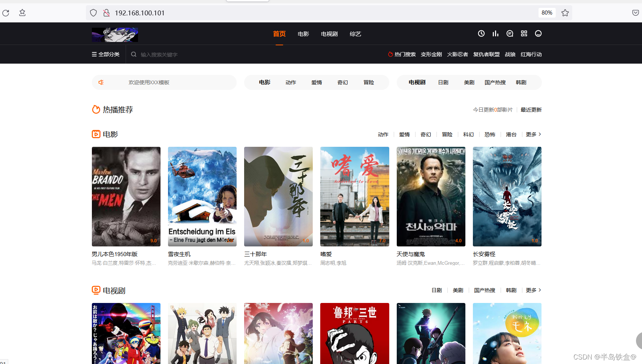Click the search magnifier icon
This screenshot has height=364, width=642.
pos(133,54)
